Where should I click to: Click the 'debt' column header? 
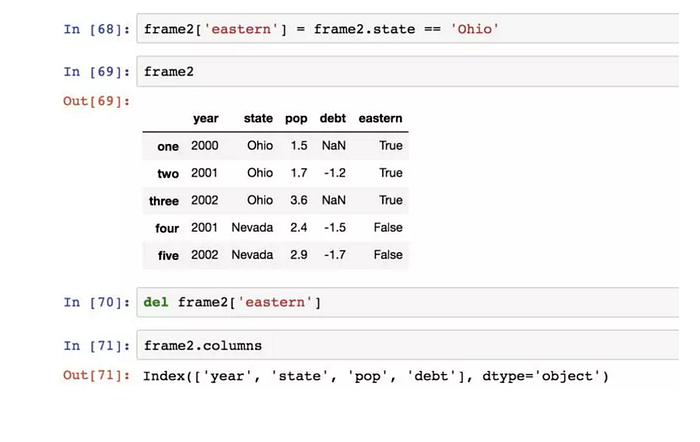click(333, 118)
